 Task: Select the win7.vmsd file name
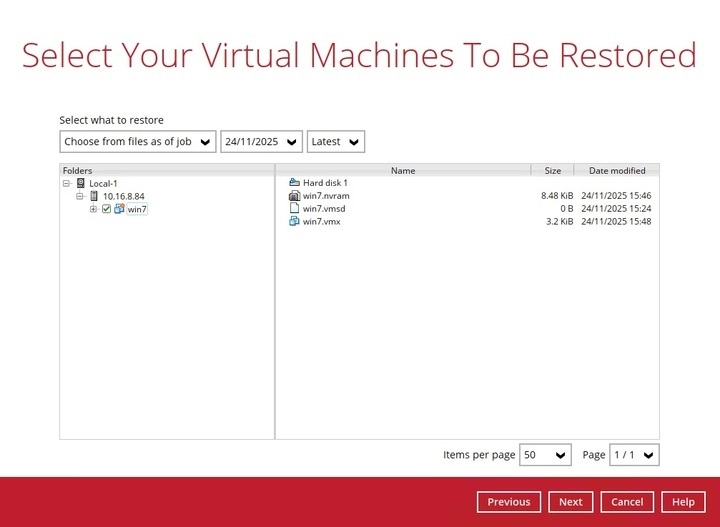[324, 208]
